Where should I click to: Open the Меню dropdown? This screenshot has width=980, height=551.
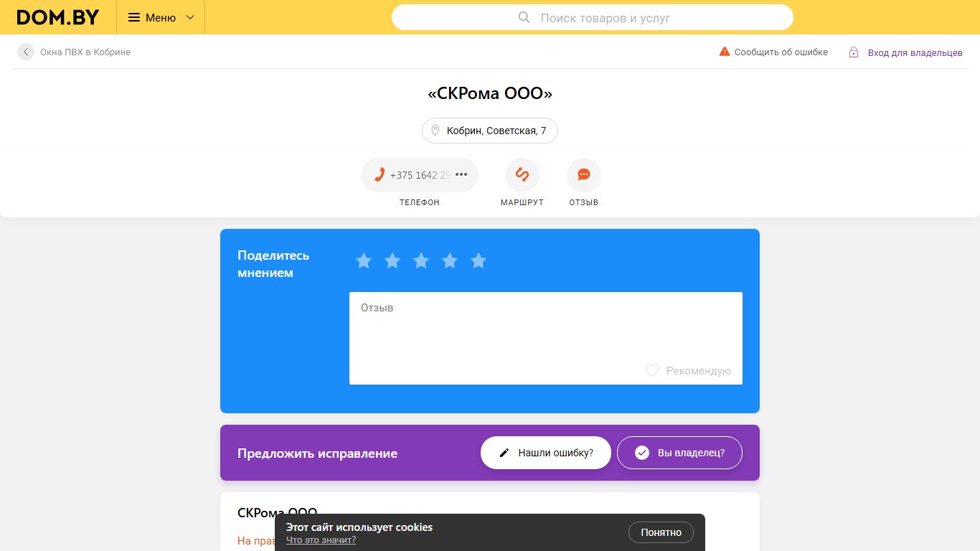pyautogui.click(x=161, y=17)
